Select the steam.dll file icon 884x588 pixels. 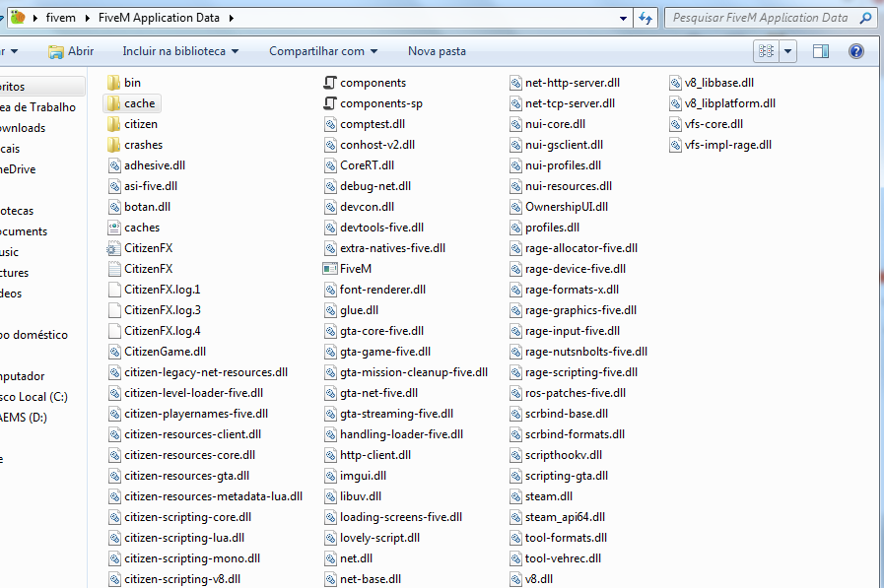pyautogui.click(x=515, y=496)
